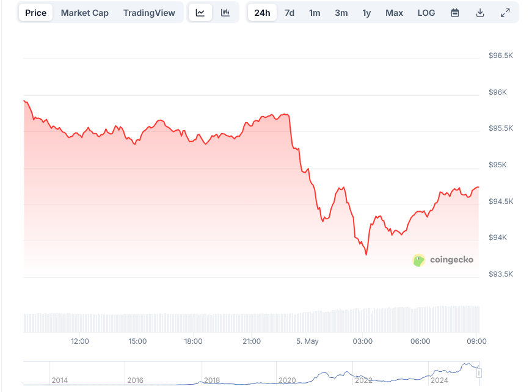This screenshot has height=392, width=532.
Task: Choose the 3m timeframe option
Action: (341, 12)
